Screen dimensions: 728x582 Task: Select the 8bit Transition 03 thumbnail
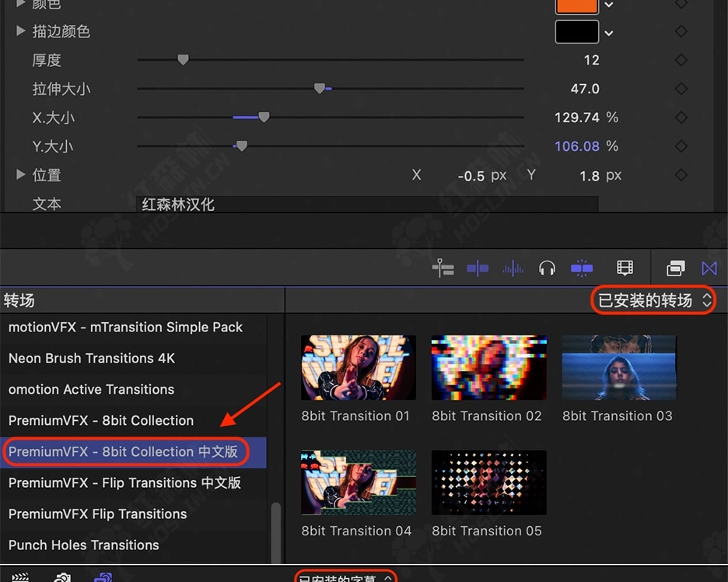[x=619, y=367]
